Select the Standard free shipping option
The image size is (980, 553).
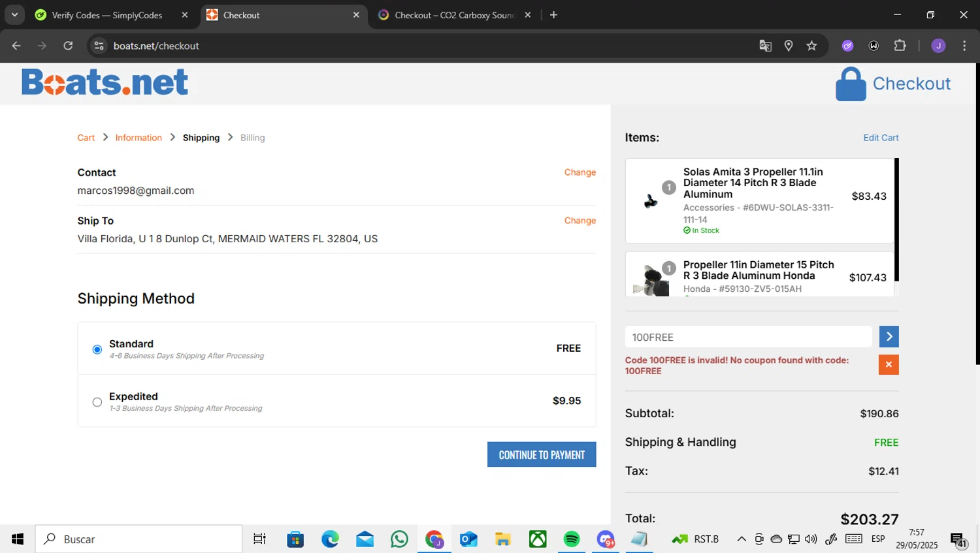[x=97, y=349]
